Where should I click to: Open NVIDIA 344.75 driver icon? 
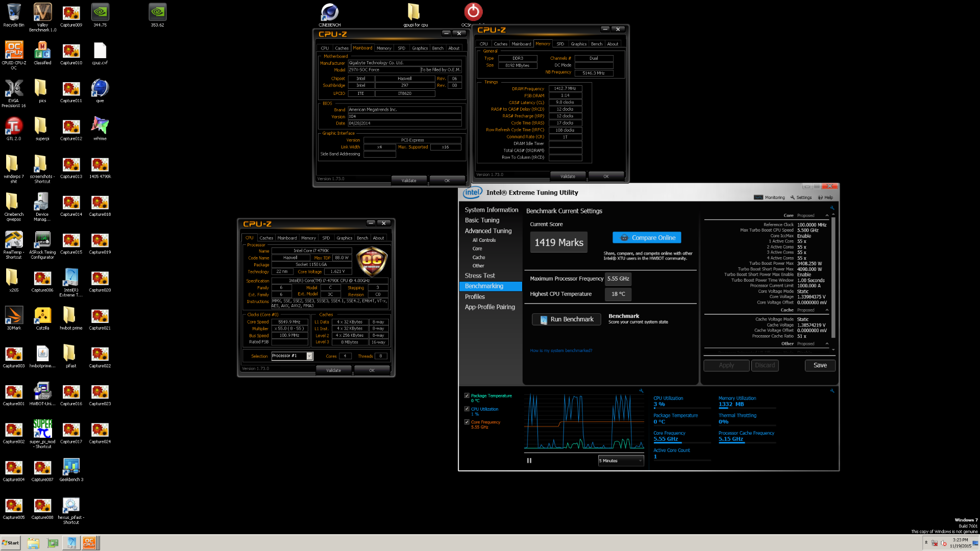[x=100, y=15]
